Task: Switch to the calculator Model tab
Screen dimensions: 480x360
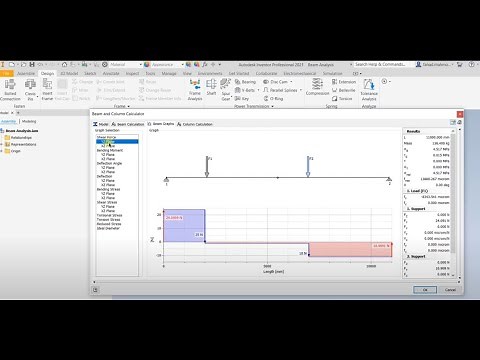Action: click(101, 124)
